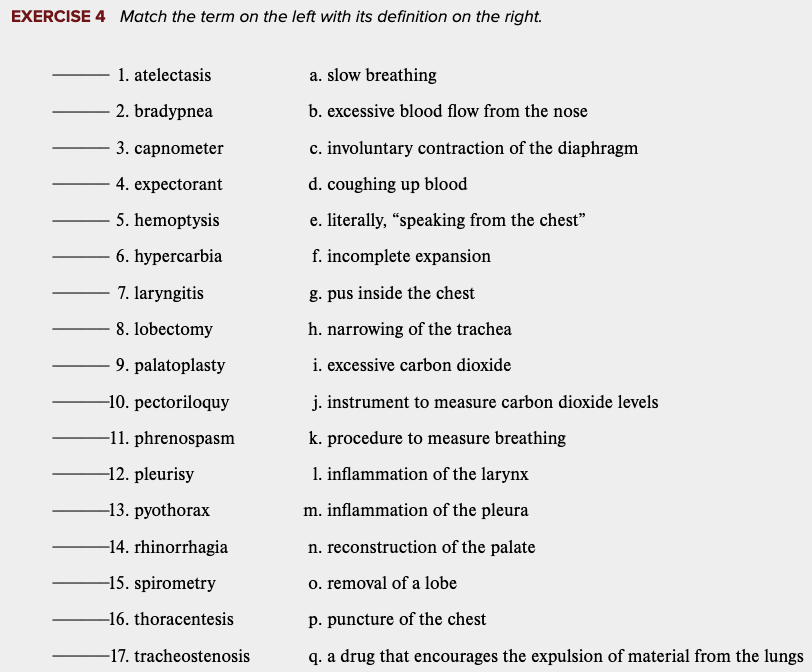Click the blank line for pleurisy
The image size is (812, 672).
click(x=80, y=474)
